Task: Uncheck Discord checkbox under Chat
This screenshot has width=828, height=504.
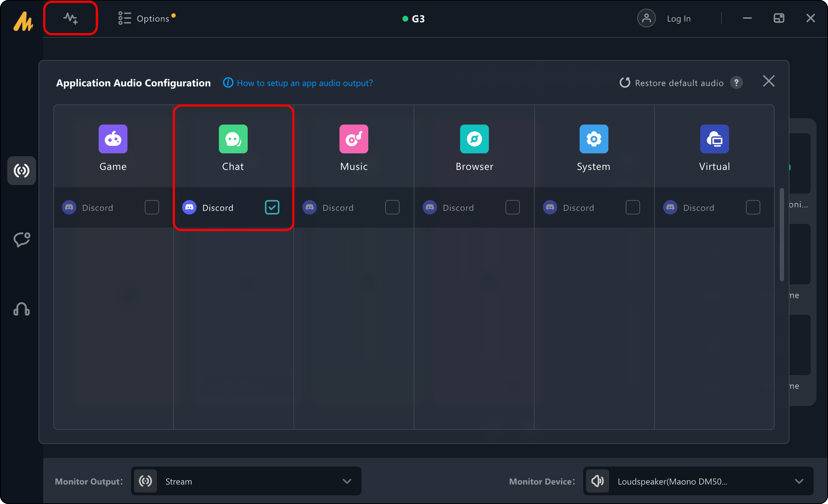Action: (x=272, y=207)
